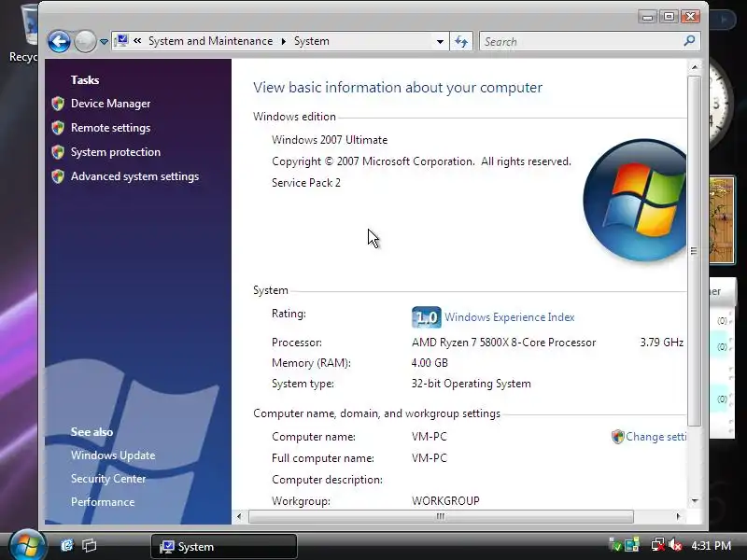Click the magnifier search icon
This screenshot has height=560, width=747.
pyautogui.click(x=689, y=41)
